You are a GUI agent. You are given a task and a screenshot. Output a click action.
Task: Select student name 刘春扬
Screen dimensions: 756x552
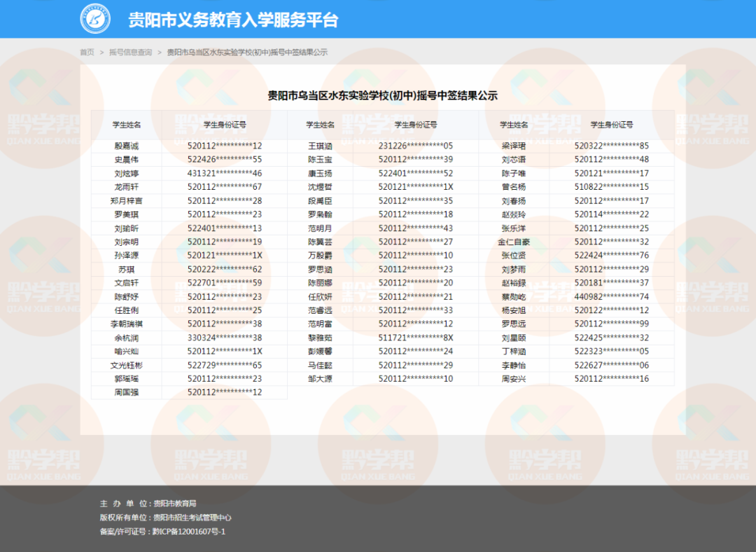(x=514, y=201)
